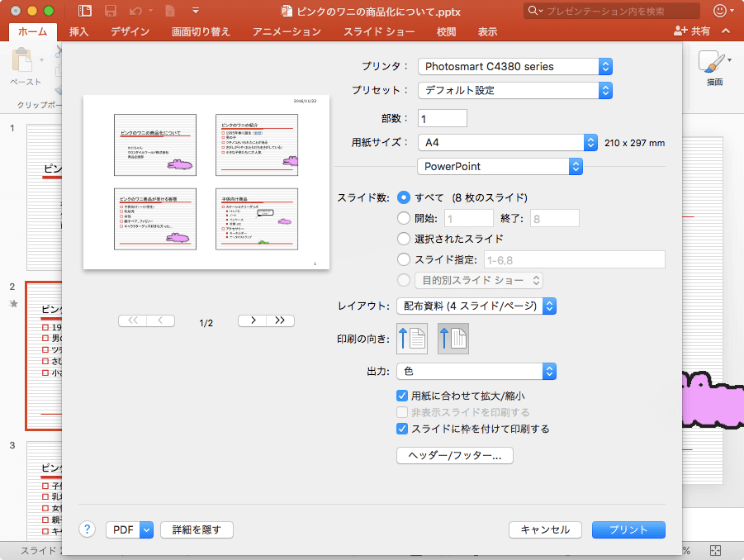Click the Paste (ペースト) clipboard icon
Screen dimensions: 744x560
pos(21,61)
